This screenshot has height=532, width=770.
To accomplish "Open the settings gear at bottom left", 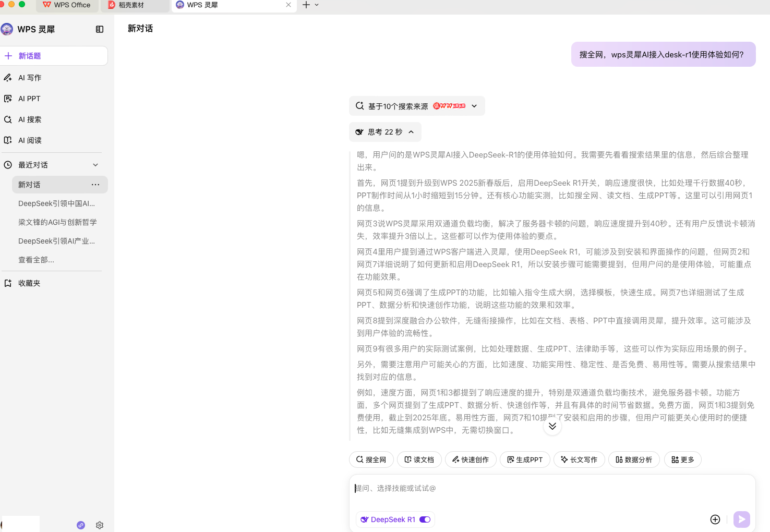I will [100, 525].
